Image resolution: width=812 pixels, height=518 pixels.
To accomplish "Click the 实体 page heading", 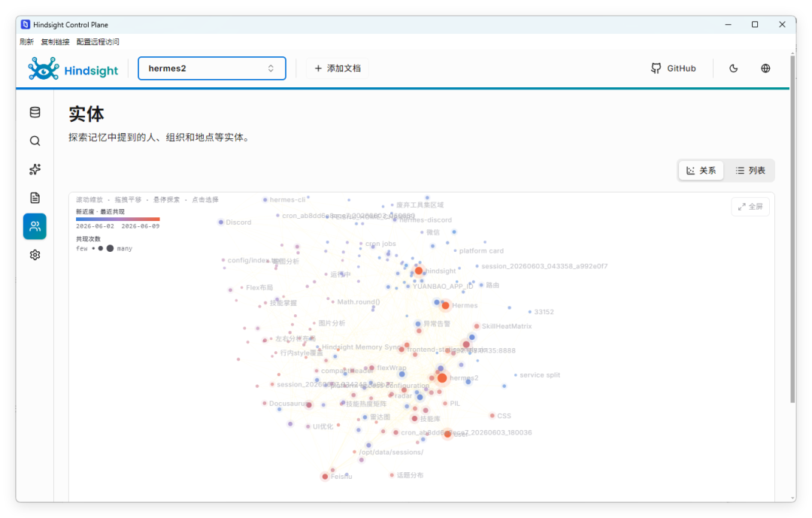I will (x=86, y=114).
